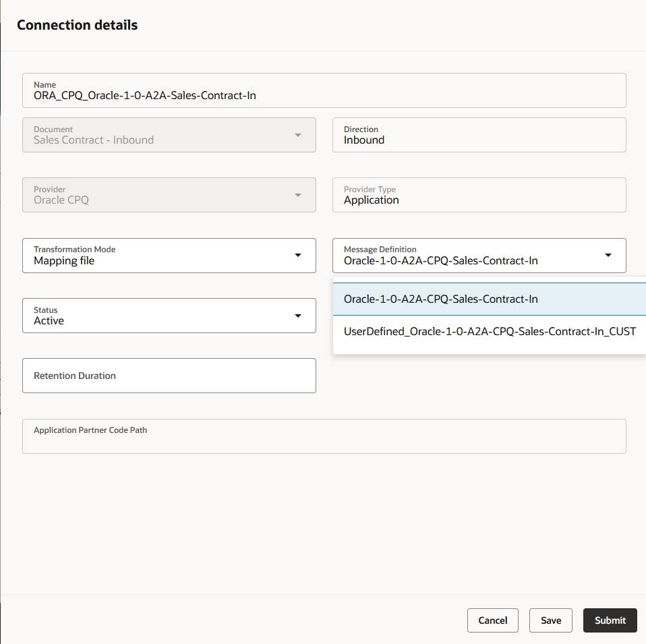Click the Message Definition dropdown arrow

pyautogui.click(x=608, y=256)
